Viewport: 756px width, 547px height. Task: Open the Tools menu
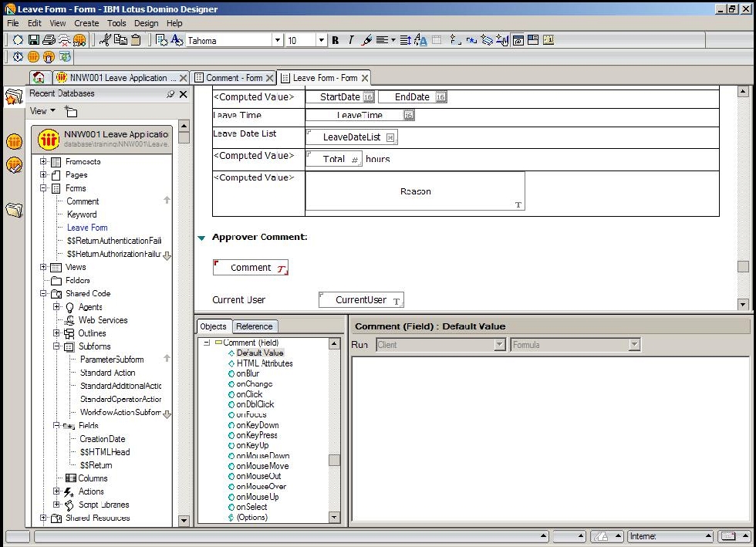pyautogui.click(x=116, y=23)
